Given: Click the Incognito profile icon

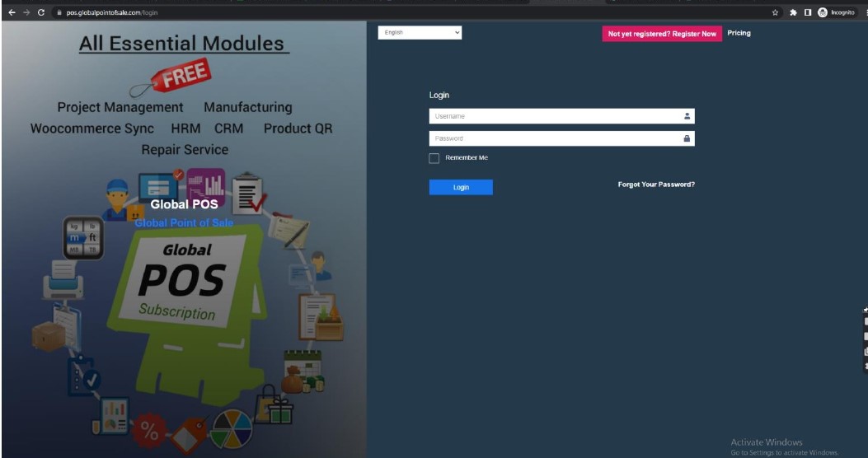Looking at the screenshot, I should coord(823,12).
